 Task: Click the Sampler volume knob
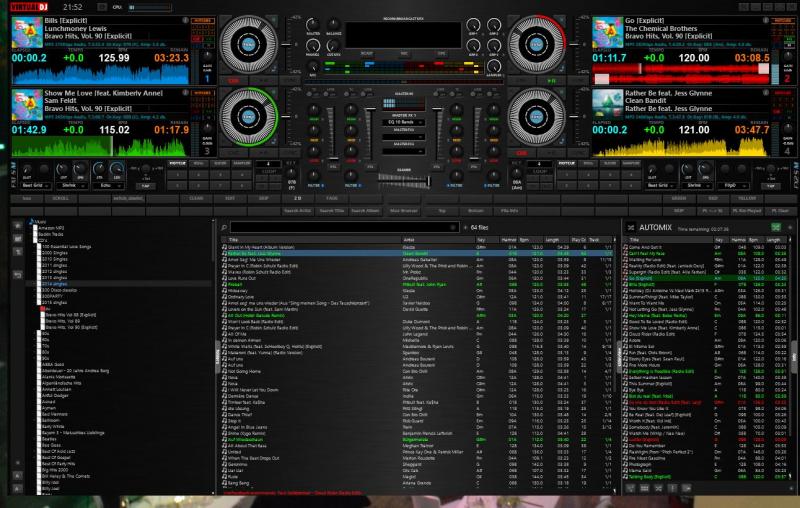tap(493, 66)
